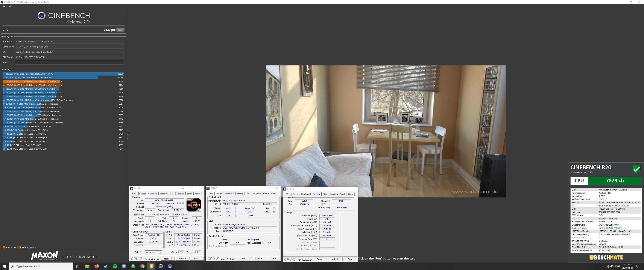
Task: Open ENG language input indicator
Action: click(617, 266)
